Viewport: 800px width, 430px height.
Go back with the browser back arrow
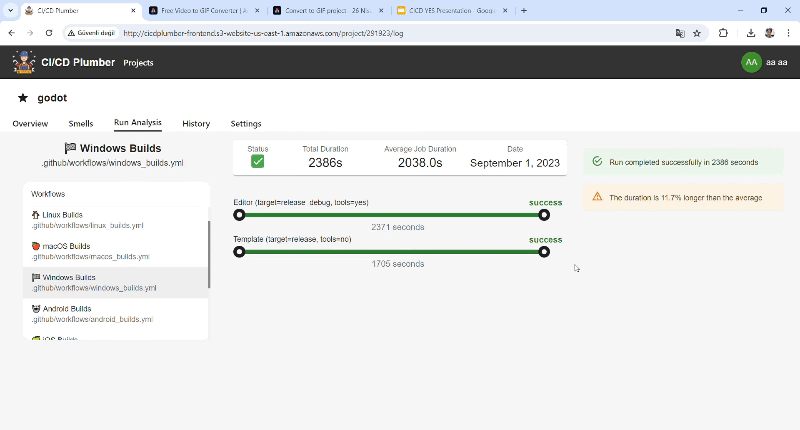click(x=12, y=33)
